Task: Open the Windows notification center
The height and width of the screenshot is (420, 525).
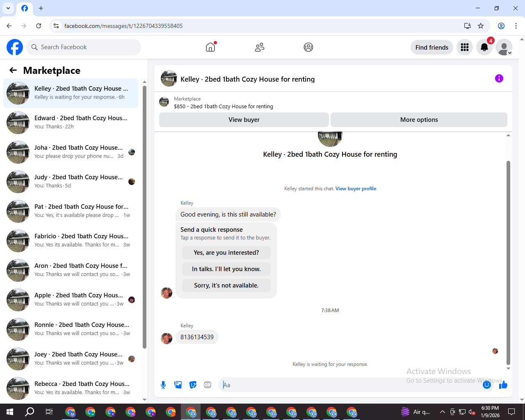Action: pyautogui.click(x=511, y=412)
